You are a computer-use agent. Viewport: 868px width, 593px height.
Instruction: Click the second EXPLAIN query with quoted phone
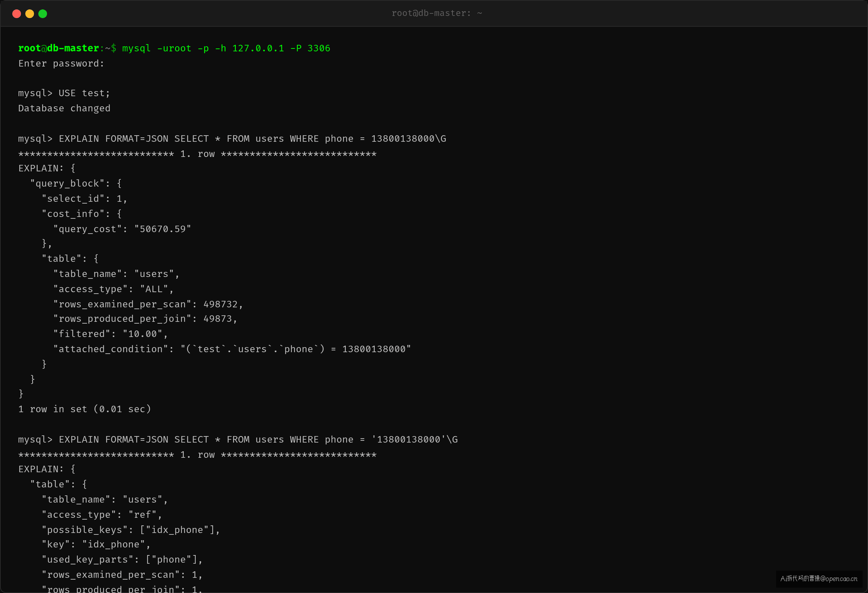(x=238, y=440)
